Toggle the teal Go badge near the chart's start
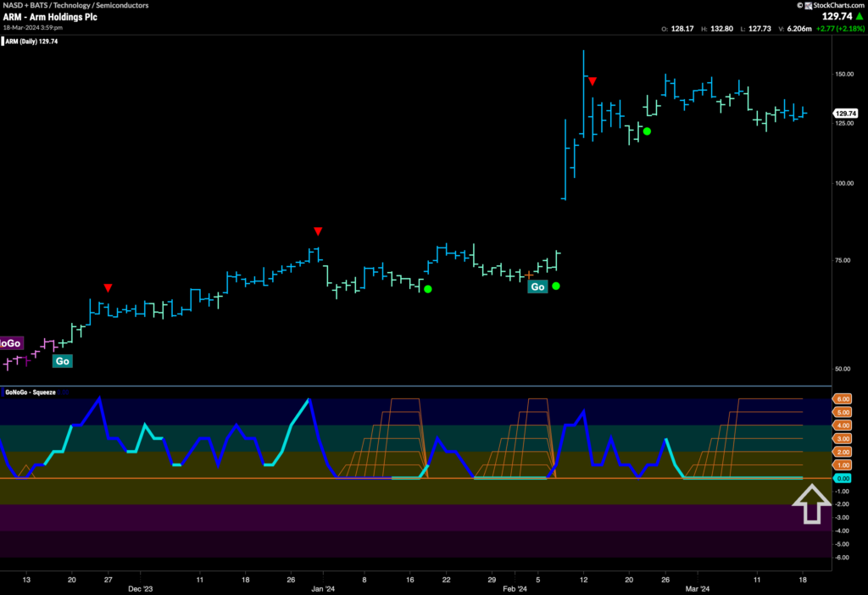 [x=63, y=361]
